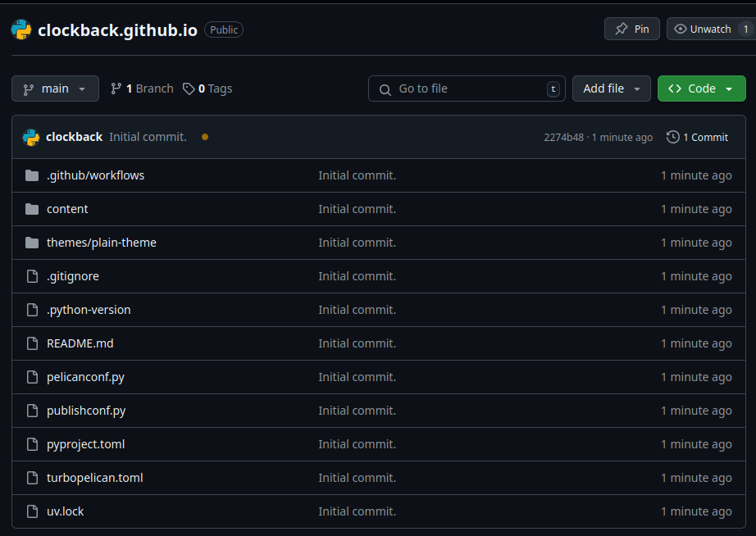Open Initial commit message in themes/plain-theme row

coord(358,243)
